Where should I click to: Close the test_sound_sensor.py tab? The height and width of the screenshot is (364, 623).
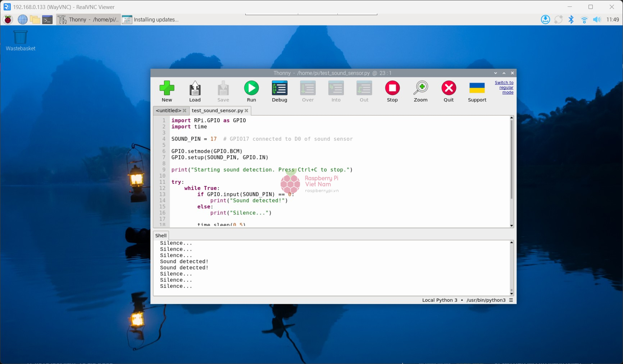[246, 111]
